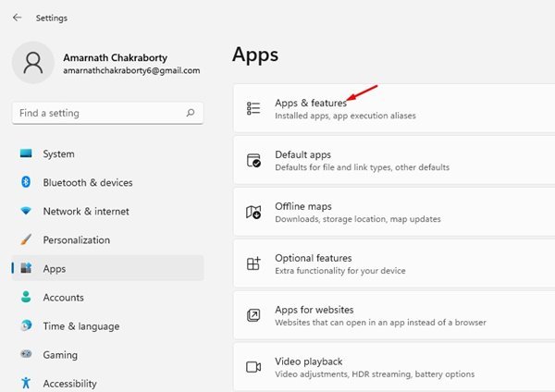Click the Apps for websites icon
The width and height of the screenshot is (555, 392).
[x=253, y=315]
